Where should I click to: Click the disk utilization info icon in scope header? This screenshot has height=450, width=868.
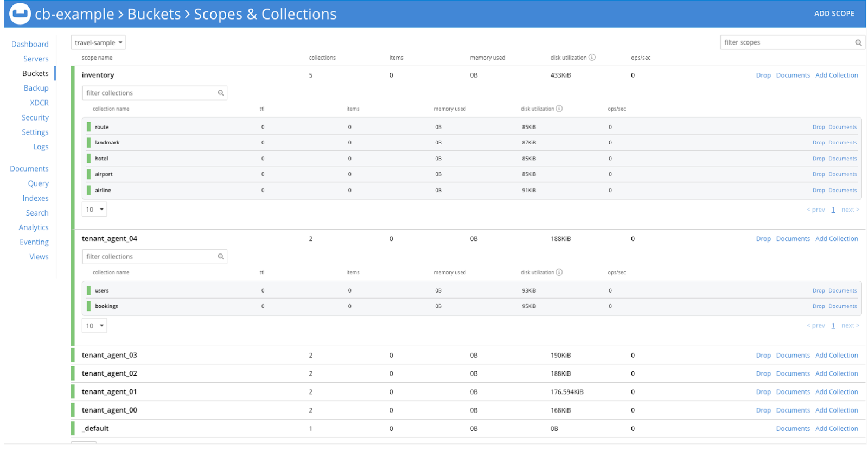[x=592, y=58]
